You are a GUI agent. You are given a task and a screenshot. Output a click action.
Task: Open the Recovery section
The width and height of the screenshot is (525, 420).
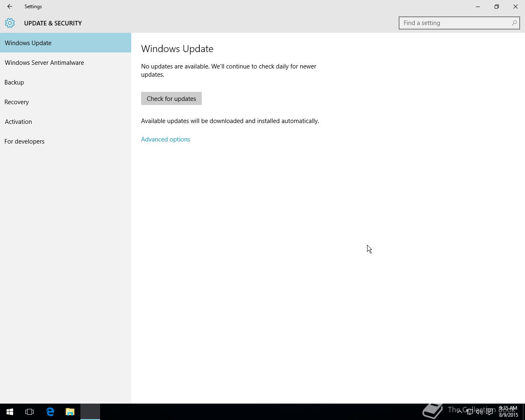[x=66, y=102]
